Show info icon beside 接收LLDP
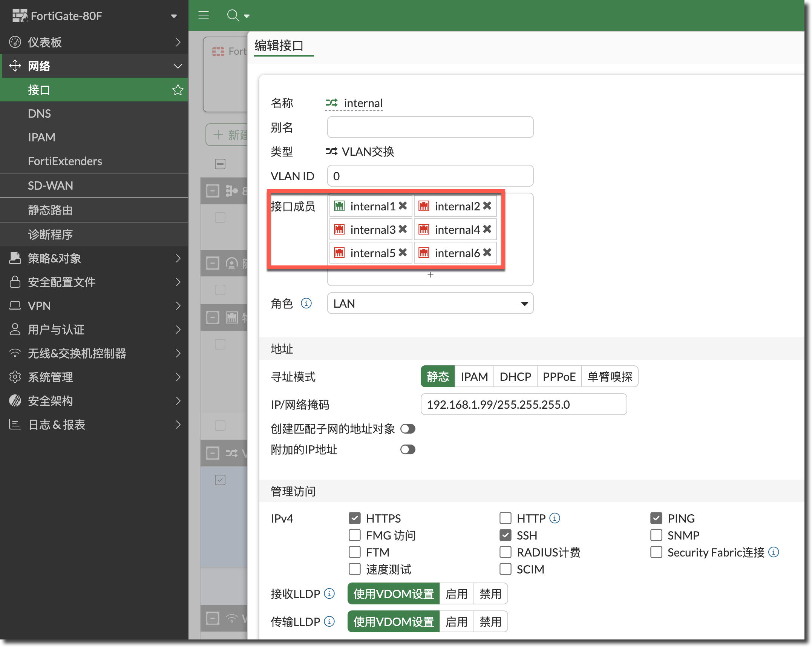Image resolution: width=812 pixels, height=647 pixels. (x=329, y=593)
